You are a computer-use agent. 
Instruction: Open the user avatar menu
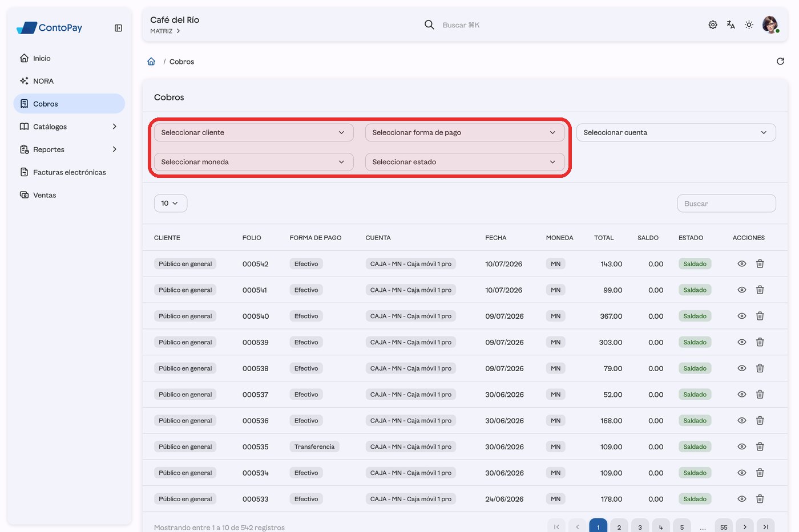click(770, 25)
